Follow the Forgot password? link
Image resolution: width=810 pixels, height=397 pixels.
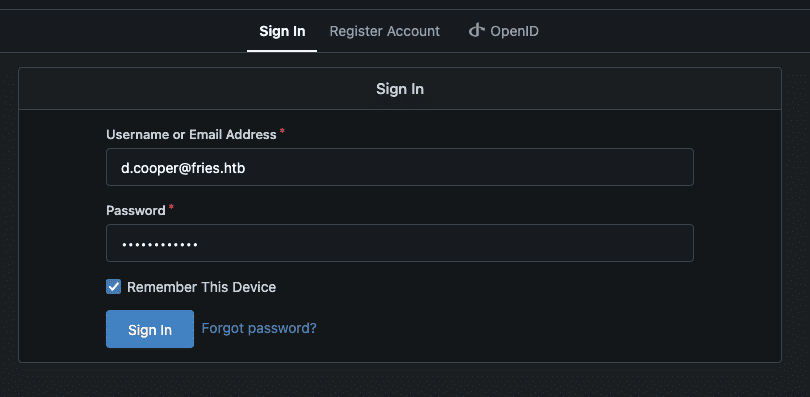point(259,328)
